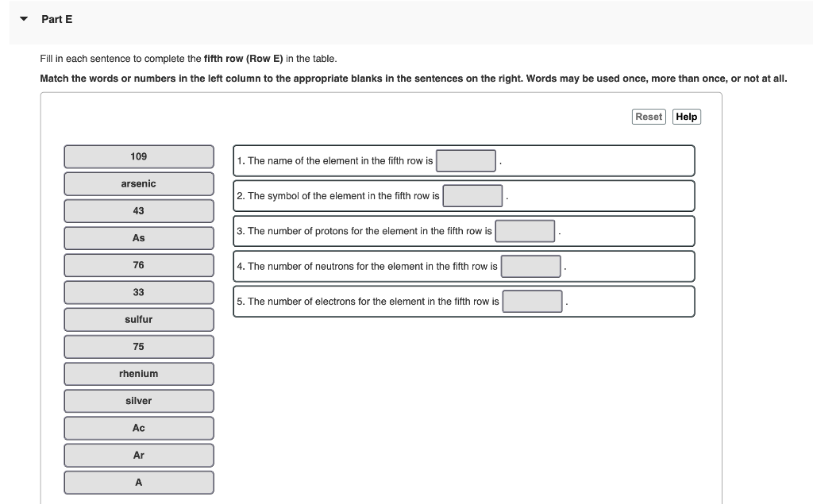The height and width of the screenshot is (504, 813).
Task: Select the "Ar" answer tile
Action: click(x=138, y=455)
